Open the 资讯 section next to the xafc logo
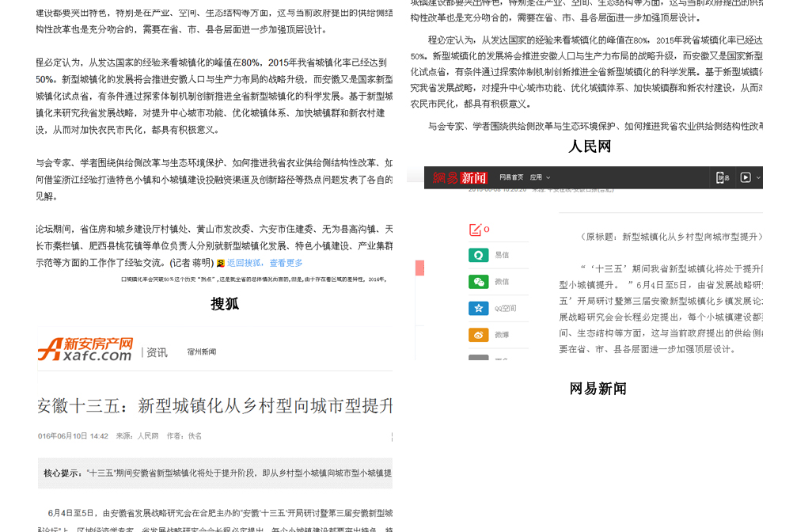This screenshot has height=532, width=793. point(157,352)
